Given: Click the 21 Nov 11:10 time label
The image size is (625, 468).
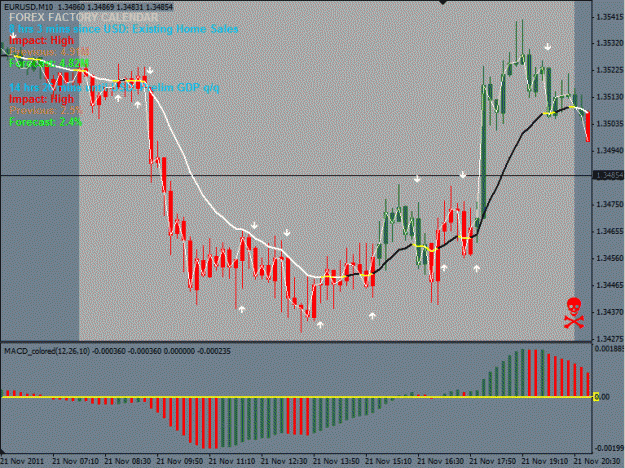Looking at the screenshot, I should pyautogui.click(x=232, y=461).
